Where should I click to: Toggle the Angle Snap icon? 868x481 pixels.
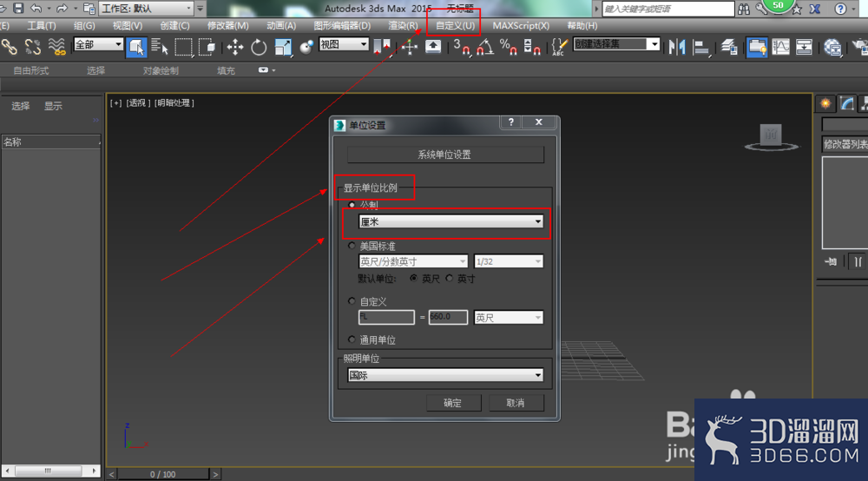(485, 47)
